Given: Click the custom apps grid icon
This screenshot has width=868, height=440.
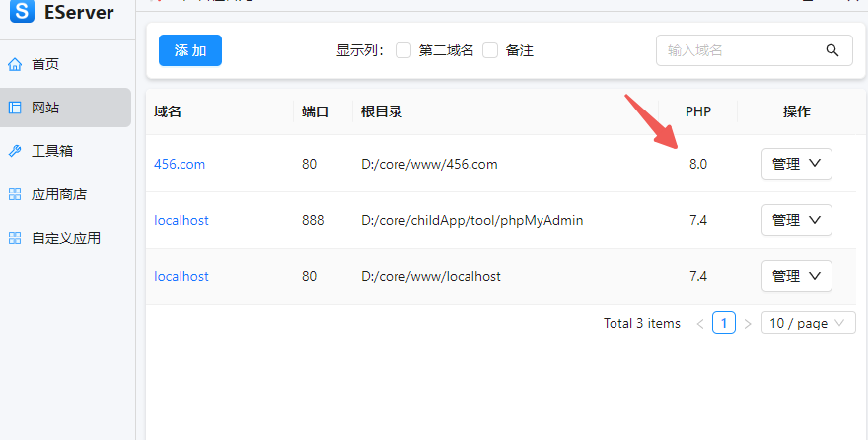Looking at the screenshot, I should 15,238.
